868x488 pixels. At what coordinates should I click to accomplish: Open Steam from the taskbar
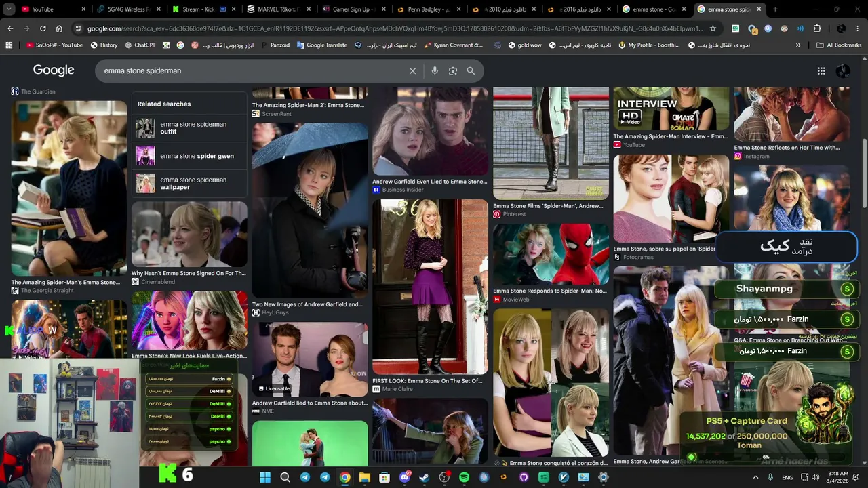425,477
